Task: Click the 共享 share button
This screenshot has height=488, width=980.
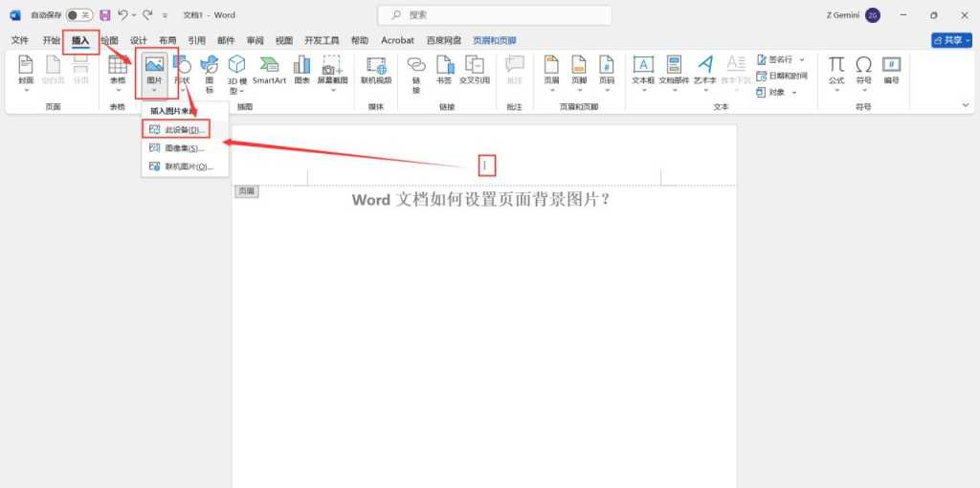Action: 951,40
